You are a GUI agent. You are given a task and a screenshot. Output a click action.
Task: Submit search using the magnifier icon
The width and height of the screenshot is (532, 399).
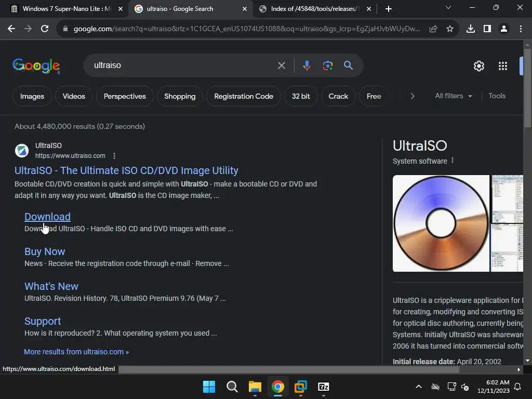click(348, 65)
